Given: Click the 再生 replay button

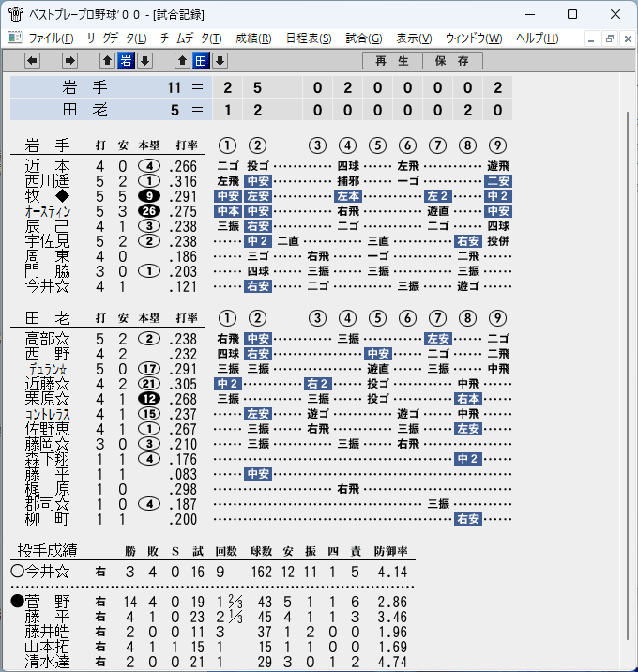Looking at the screenshot, I should point(392,60).
